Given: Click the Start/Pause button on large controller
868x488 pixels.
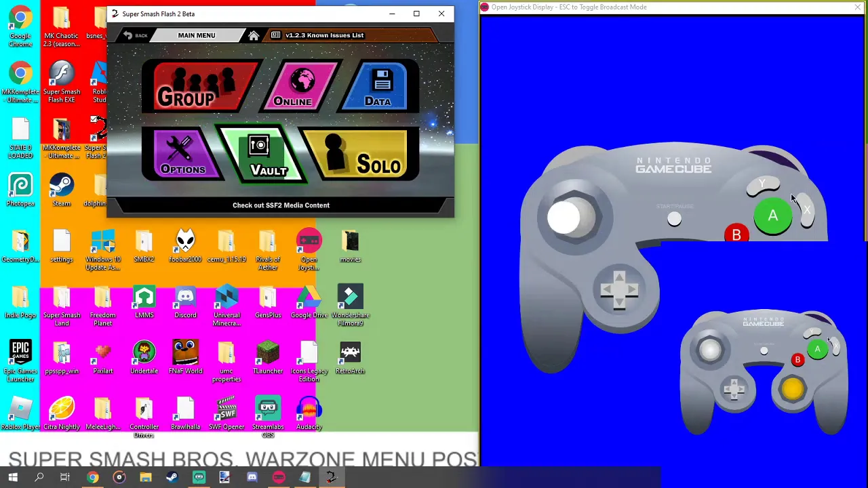Looking at the screenshot, I should (x=674, y=219).
